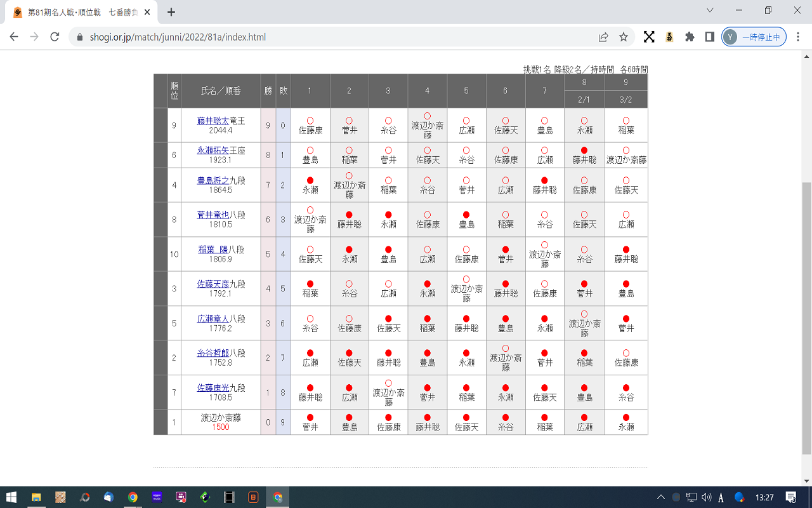
Task: Click 藤井聡 round 8 cell in 永瀬拓矢 row
Action: click(584, 156)
